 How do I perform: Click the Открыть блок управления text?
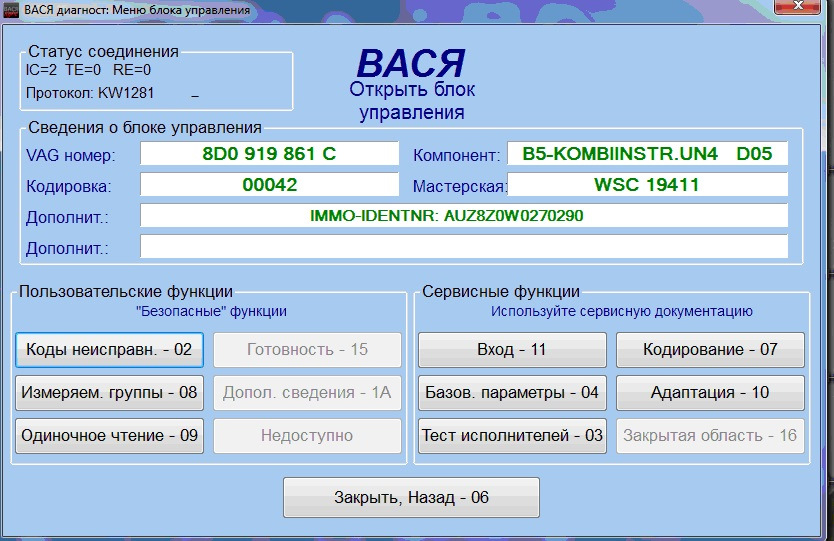(412, 101)
